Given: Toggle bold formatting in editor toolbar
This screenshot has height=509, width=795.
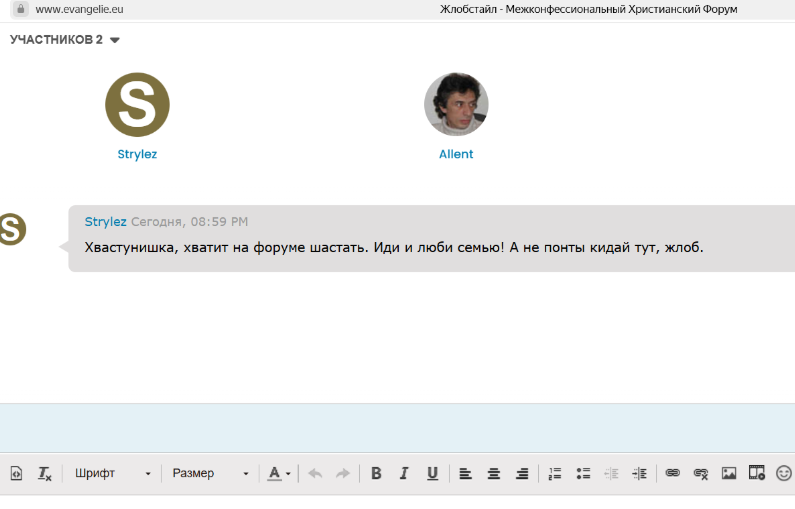Looking at the screenshot, I should click(376, 473).
